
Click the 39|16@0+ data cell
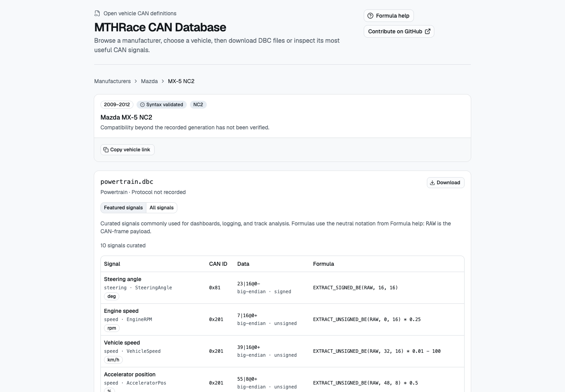pos(249,347)
